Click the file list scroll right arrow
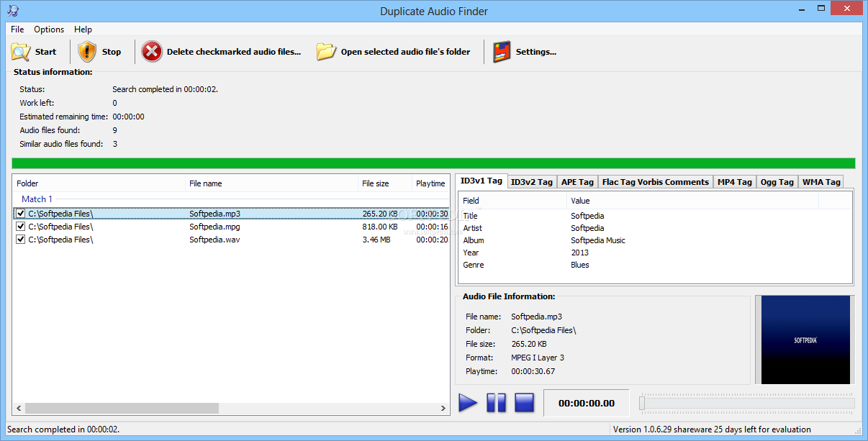This screenshot has width=868, height=441. click(x=443, y=408)
